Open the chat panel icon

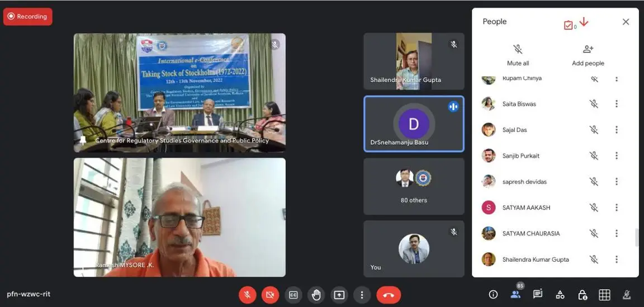538,295
